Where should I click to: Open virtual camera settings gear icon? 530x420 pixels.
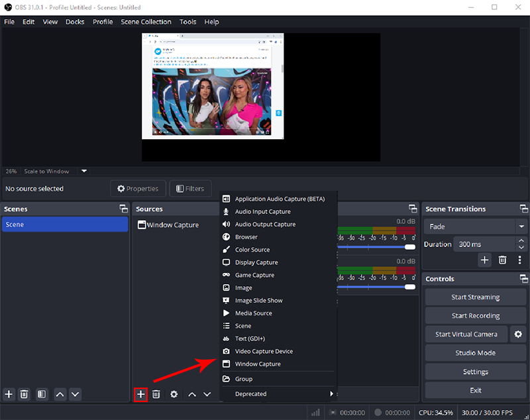click(x=518, y=335)
